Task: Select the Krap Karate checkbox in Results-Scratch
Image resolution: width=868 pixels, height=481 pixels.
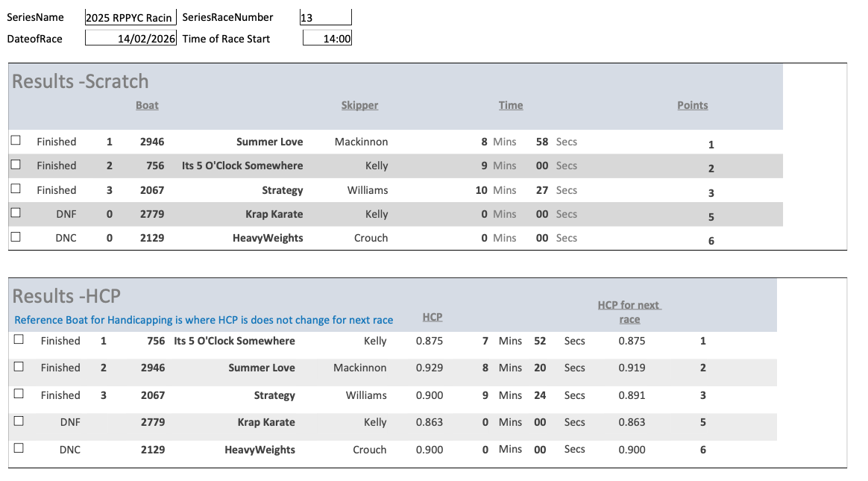Action: [x=16, y=213]
